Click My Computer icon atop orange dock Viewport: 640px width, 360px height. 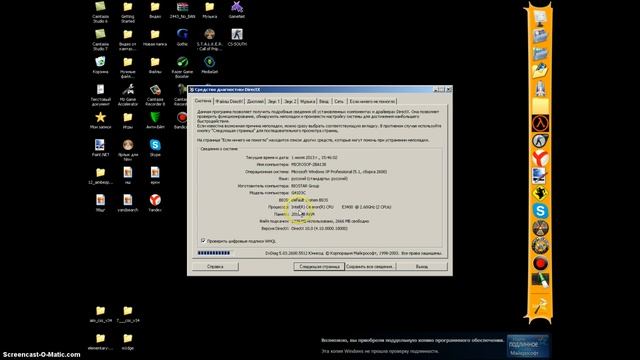click(540, 18)
